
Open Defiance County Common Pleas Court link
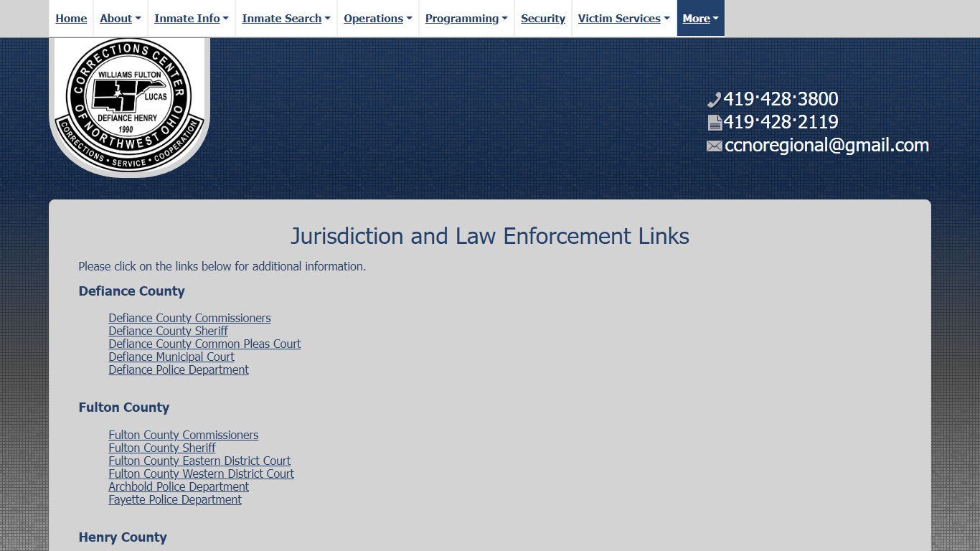[204, 344]
